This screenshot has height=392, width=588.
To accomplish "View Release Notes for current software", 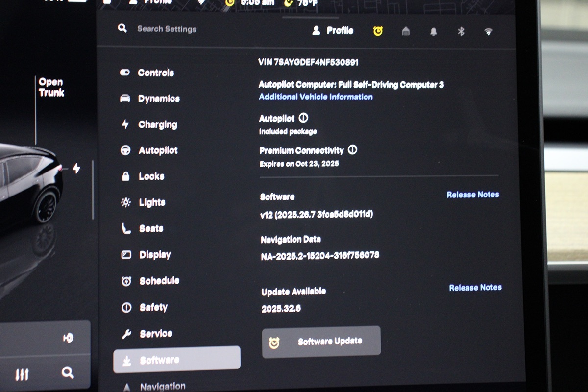I will (472, 195).
